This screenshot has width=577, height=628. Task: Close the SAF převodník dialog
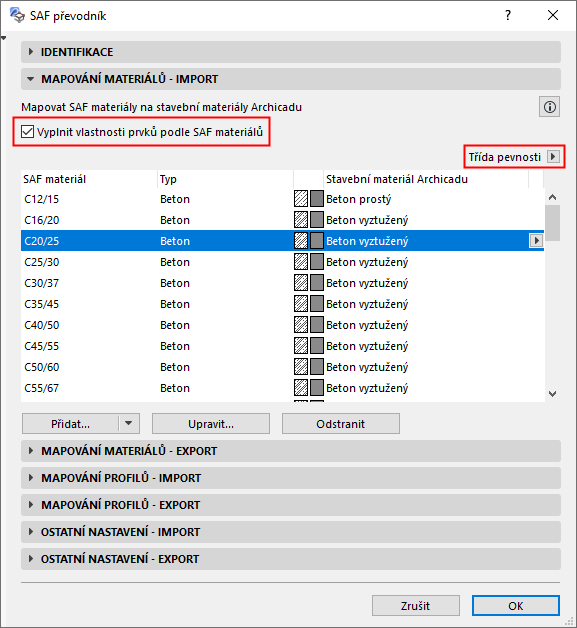pyautogui.click(x=553, y=16)
